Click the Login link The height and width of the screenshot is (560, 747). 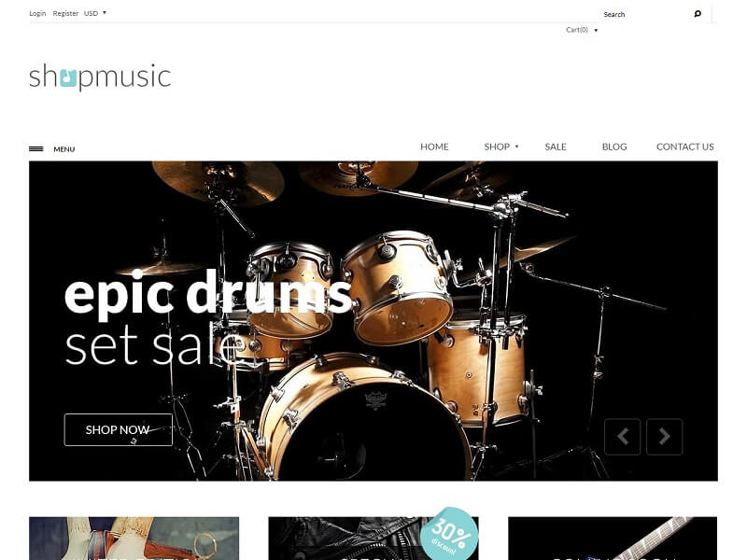(x=37, y=13)
